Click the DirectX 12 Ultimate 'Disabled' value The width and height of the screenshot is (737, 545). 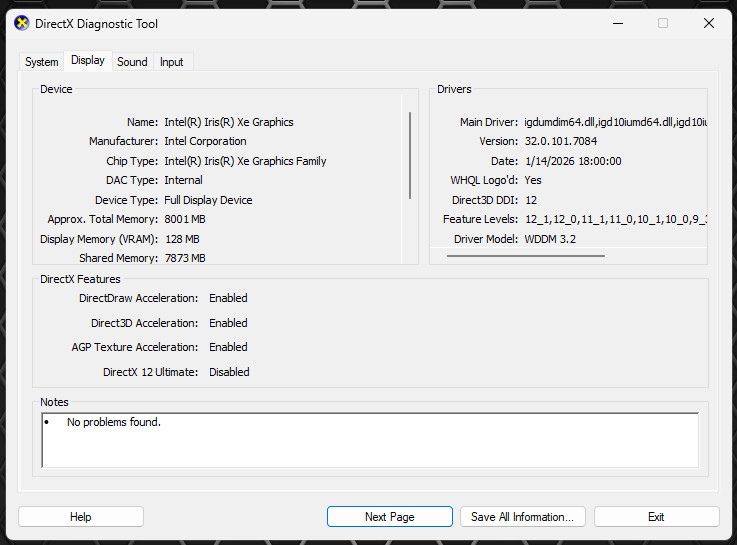(229, 372)
